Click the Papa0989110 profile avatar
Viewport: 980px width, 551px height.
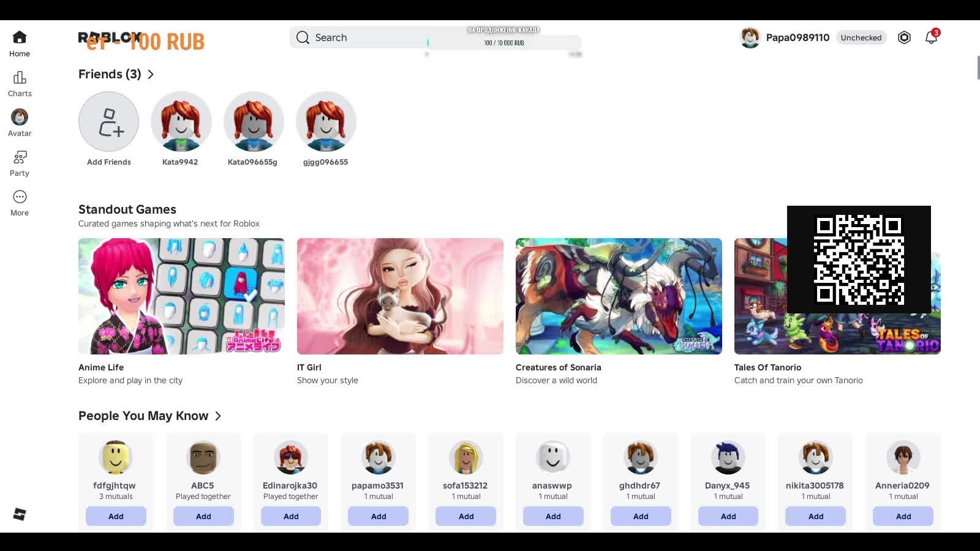click(750, 37)
